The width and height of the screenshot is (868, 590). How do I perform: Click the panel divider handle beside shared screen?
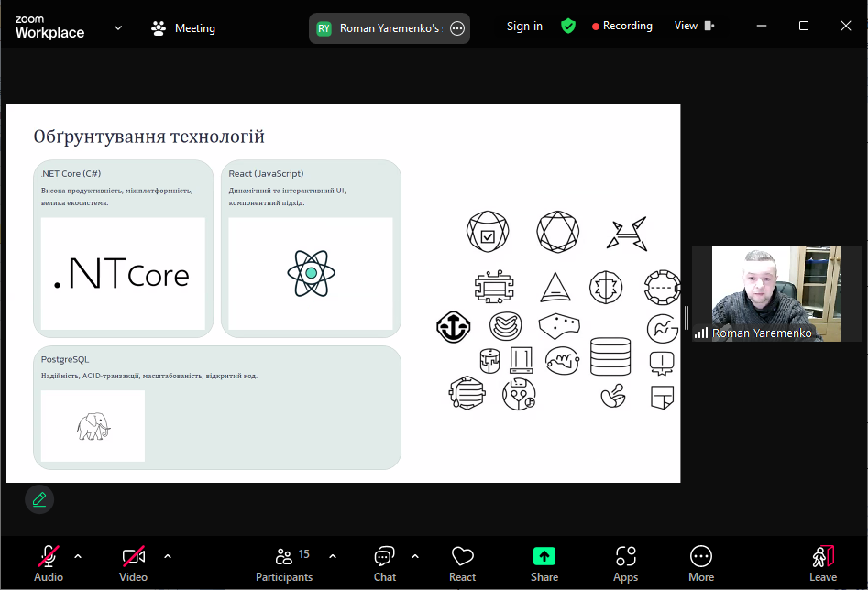(687, 317)
